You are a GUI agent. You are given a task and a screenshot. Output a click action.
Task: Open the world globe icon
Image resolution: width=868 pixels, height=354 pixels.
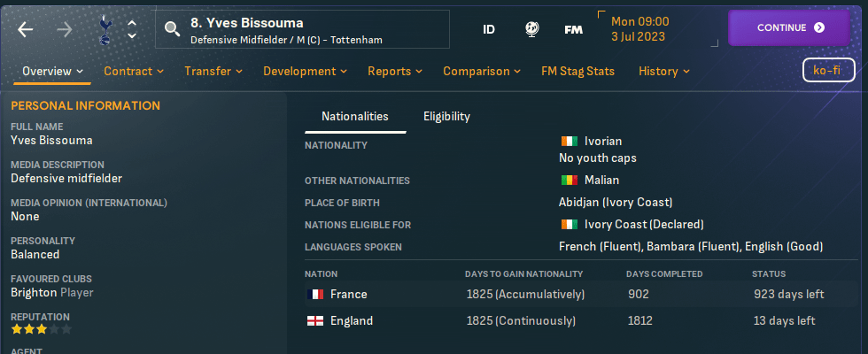[531, 29]
